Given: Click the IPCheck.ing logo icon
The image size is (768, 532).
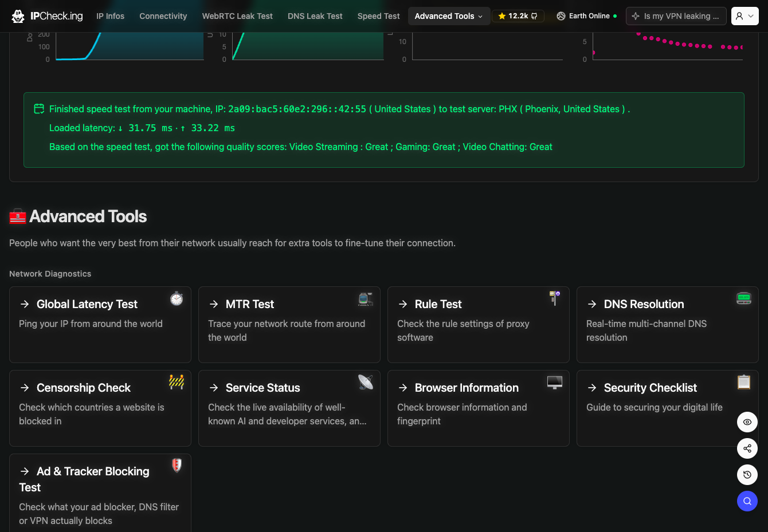Looking at the screenshot, I should coord(18,16).
